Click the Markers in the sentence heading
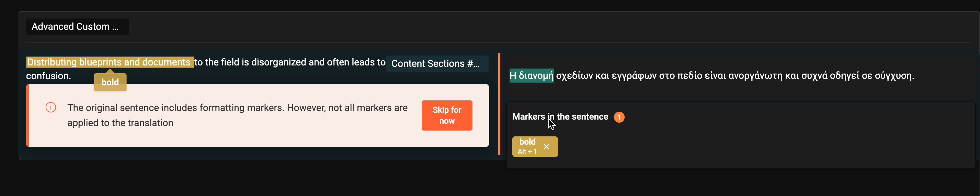Screen dimensions: 980x196 click(560, 117)
